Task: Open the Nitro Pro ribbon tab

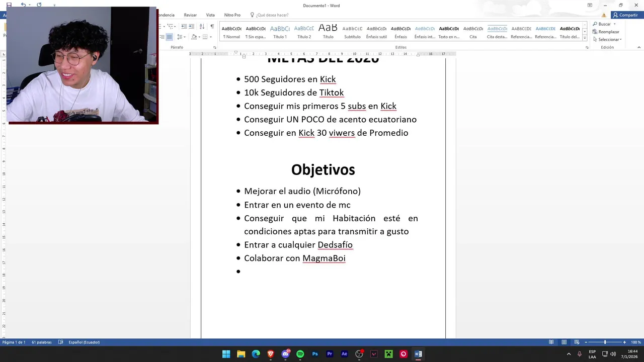Action: tap(232, 15)
